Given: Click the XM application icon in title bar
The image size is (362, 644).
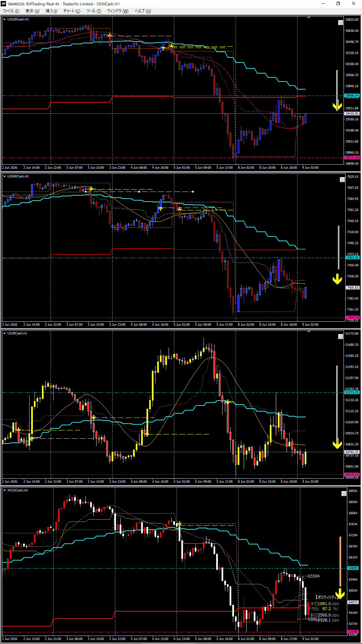Looking at the screenshot, I should click(4, 4).
